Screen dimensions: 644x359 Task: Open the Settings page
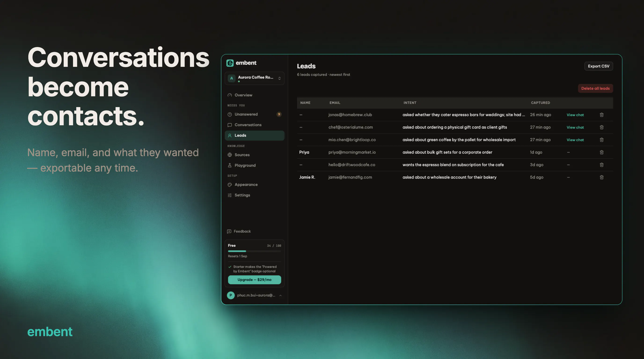(x=255, y=195)
